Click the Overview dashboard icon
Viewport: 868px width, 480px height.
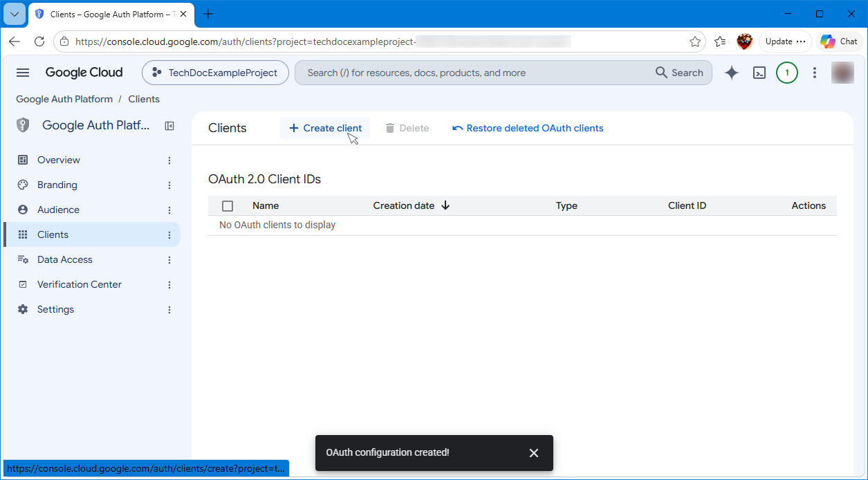(23, 160)
